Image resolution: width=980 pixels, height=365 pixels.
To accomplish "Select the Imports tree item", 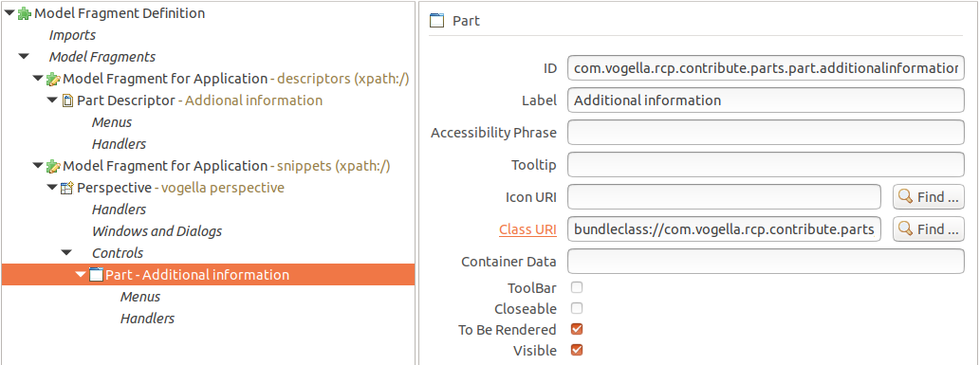I will [72, 35].
